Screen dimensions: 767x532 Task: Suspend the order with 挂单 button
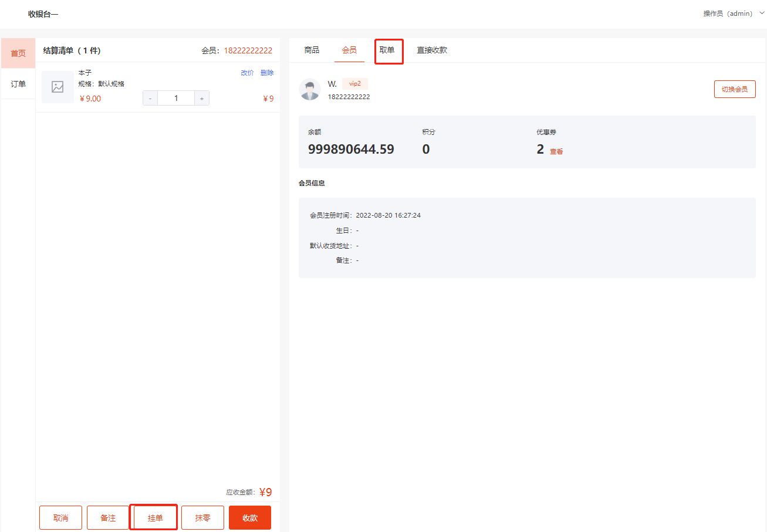coord(155,518)
